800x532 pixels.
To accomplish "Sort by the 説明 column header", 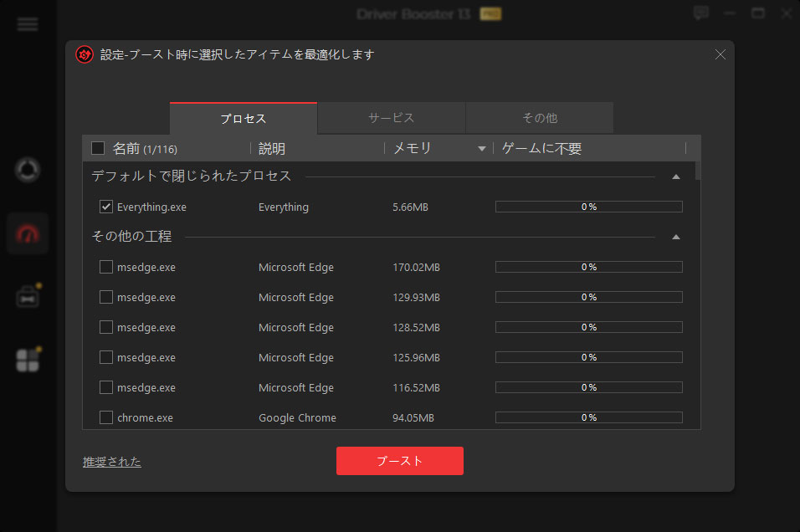I will click(272, 148).
